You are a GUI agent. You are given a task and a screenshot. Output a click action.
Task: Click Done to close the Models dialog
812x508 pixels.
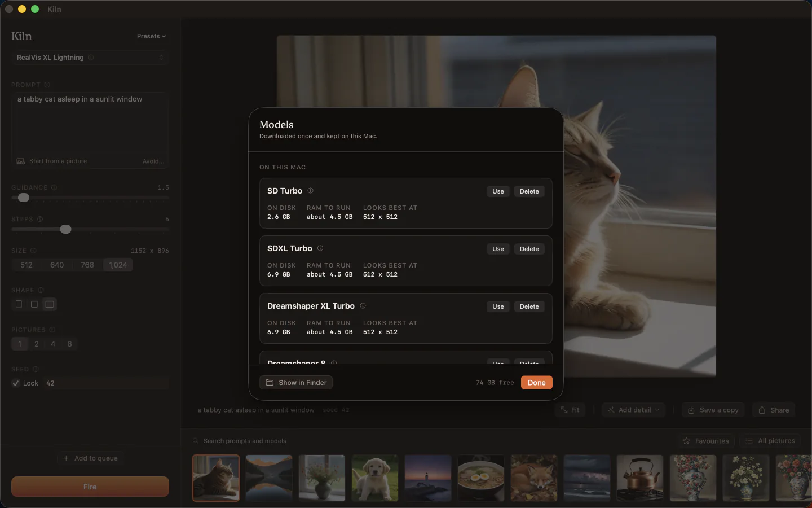tap(537, 383)
